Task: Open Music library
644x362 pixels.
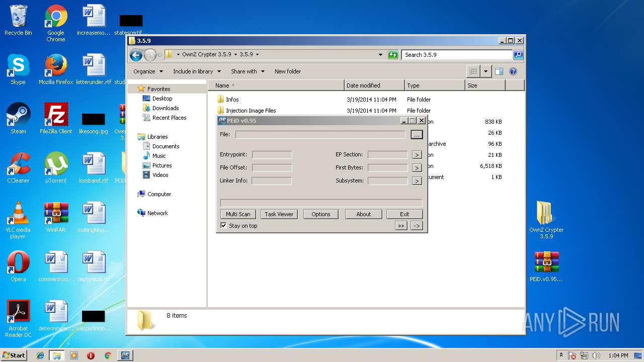Action: pyautogui.click(x=154, y=156)
